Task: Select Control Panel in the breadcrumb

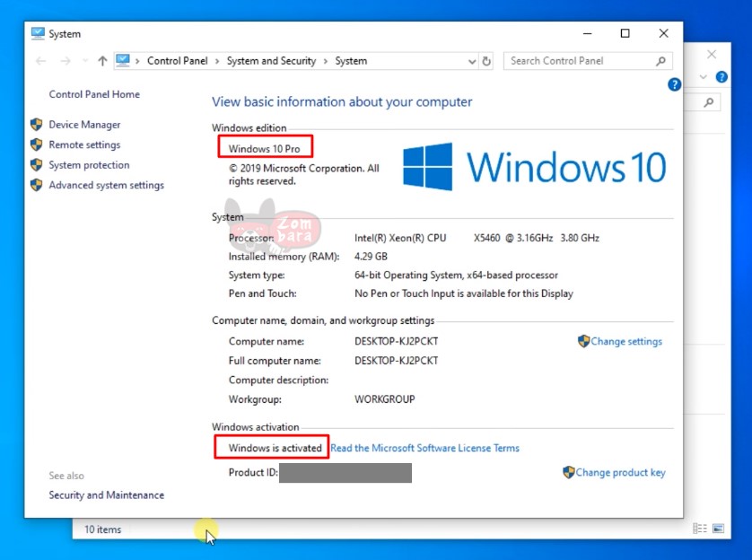Action: (178, 61)
